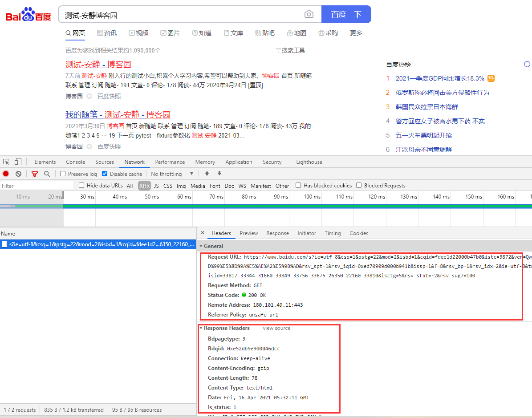Open the 知道 results tab

[202, 33]
